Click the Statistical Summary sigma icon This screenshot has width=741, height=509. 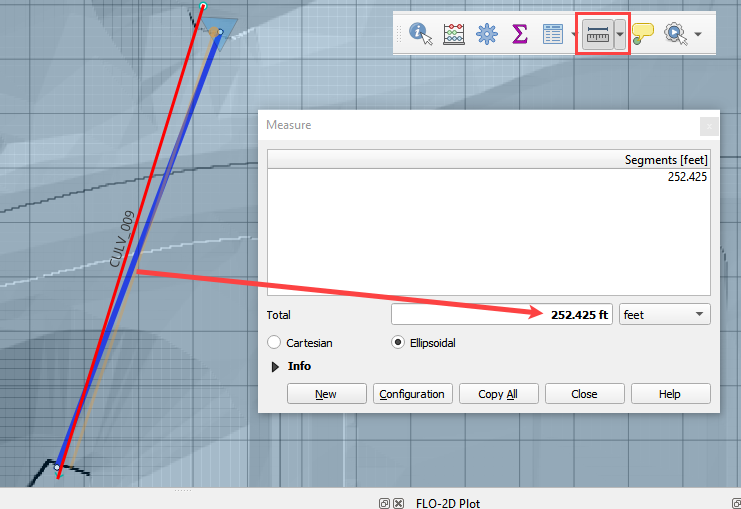tap(519, 35)
